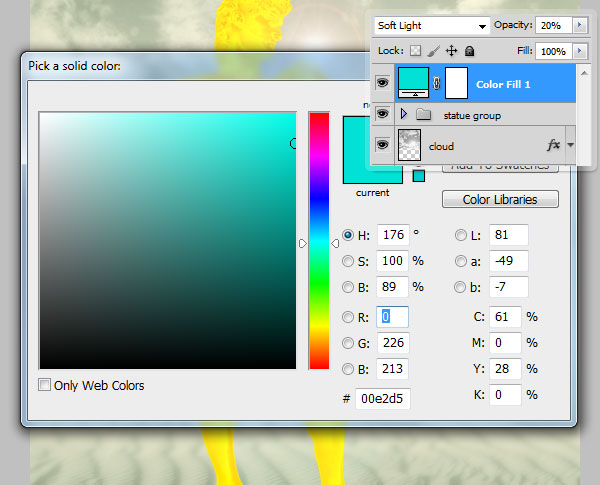600x485 pixels.
Task: Select the cloud layer name
Action: click(441, 146)
